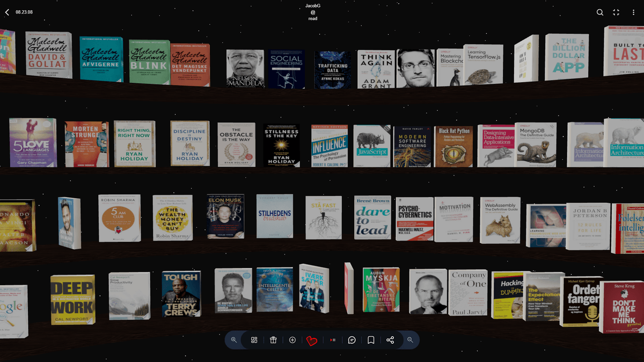Viewport: 644px width, 362px height.
Task: Open The Billion Dollar App book
Action: pos(567,57)
